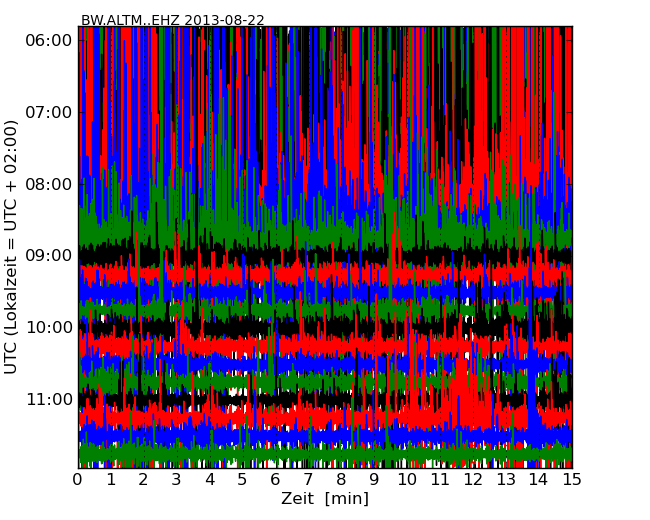Click the x-axis tick label 2
The height and width of the screenshot is (520, 650).
[x=144, y=480]
